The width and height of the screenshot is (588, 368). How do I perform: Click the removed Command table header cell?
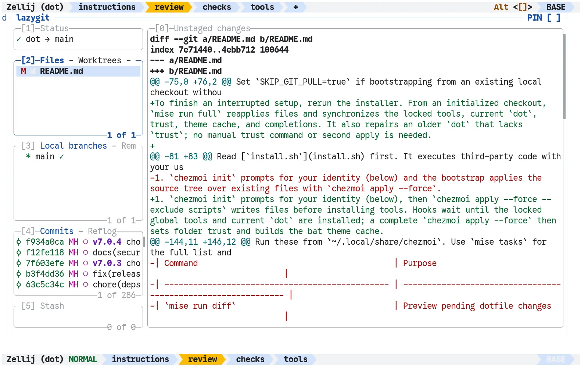click(181, 263)
